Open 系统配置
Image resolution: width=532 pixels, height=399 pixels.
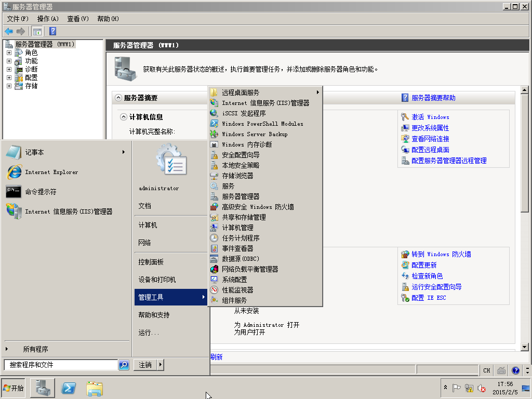265,280
